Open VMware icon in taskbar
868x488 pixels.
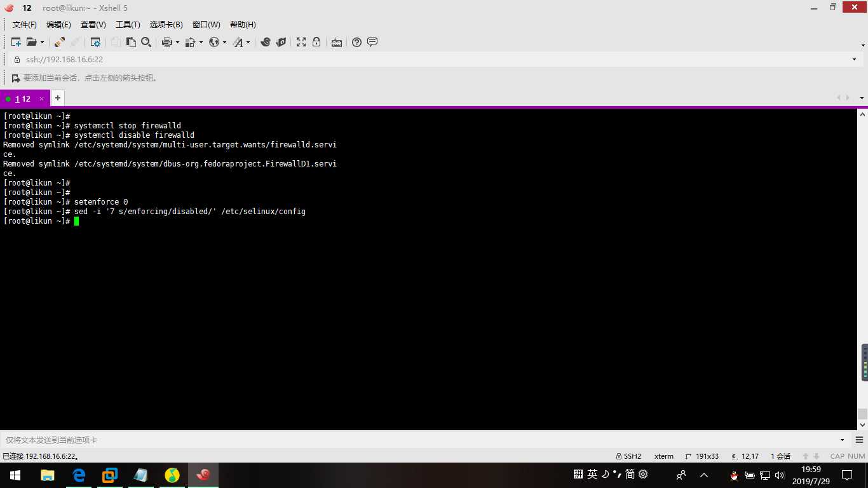coord(110,475)
